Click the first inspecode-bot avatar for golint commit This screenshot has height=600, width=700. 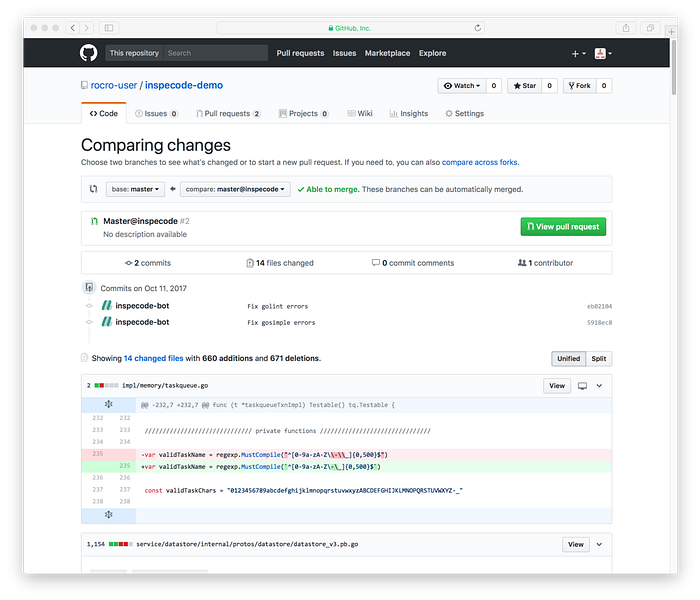106,305
